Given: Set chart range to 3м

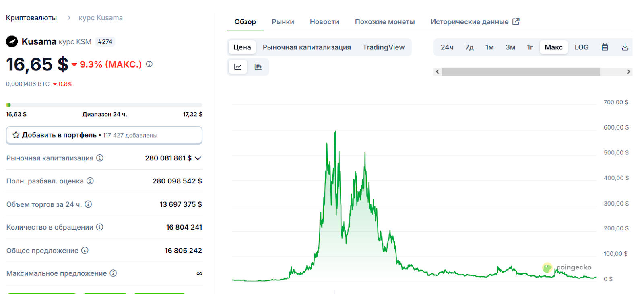Looking at the screenshot, I should [x=510, y=47].
